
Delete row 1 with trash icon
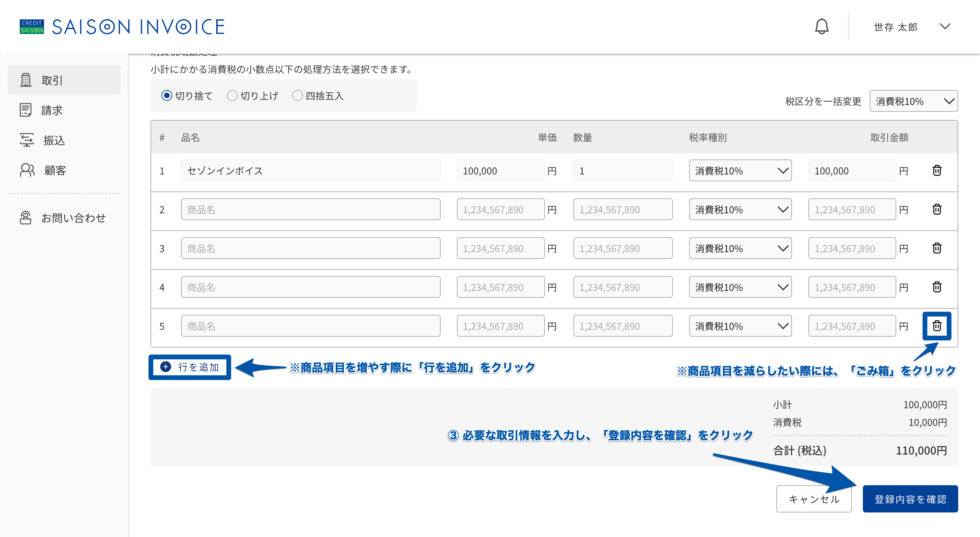pos(937,170)
